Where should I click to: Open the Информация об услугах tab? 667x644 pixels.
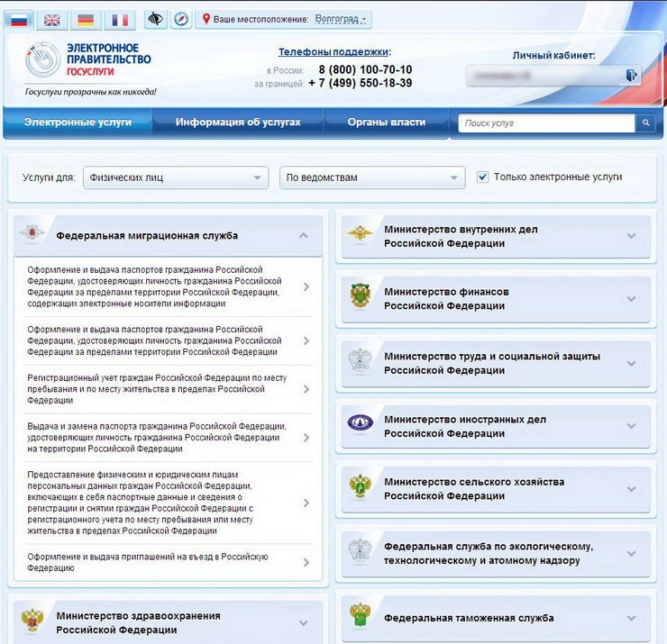238,122
